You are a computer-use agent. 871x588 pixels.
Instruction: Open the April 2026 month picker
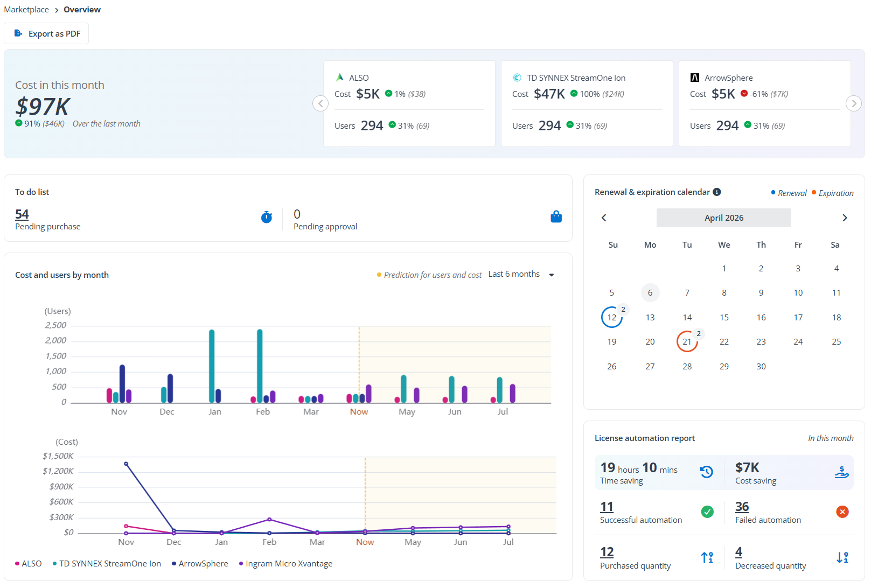coord(723,218)
